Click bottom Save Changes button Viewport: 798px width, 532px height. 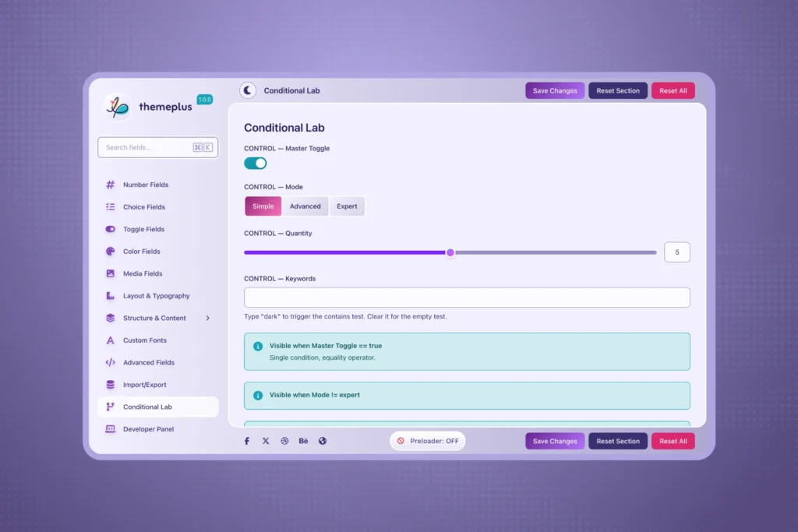tap(555, 441)
